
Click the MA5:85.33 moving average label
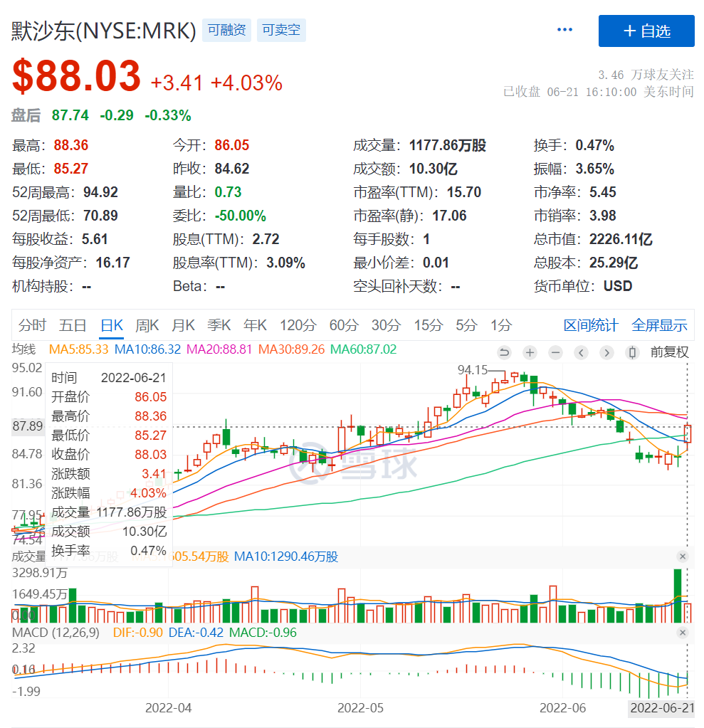pos(78,349)
